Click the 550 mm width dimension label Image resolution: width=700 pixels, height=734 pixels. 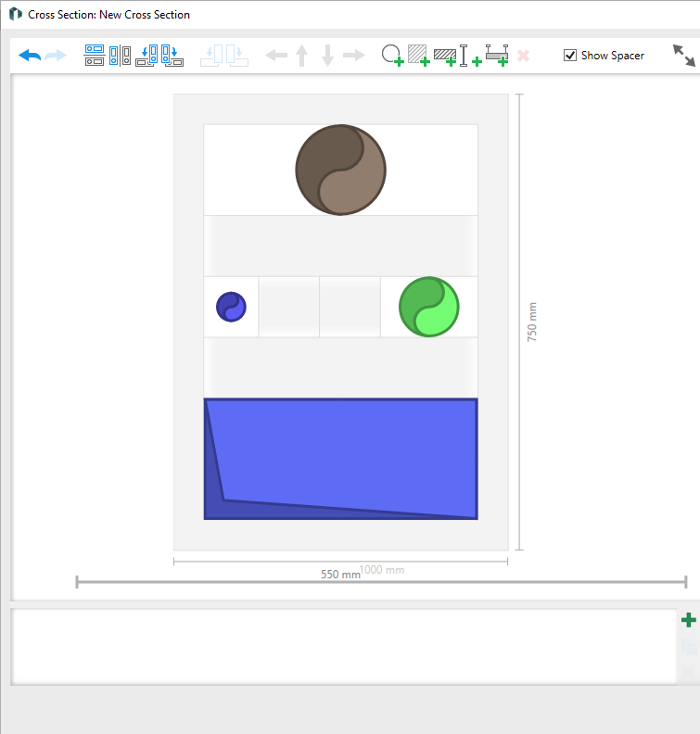coord(340,575)
